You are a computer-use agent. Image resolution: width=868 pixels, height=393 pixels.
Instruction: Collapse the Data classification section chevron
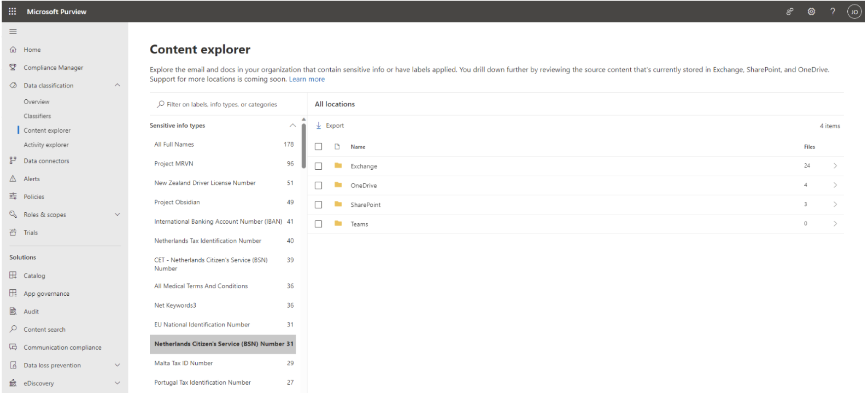click(117, 85)
